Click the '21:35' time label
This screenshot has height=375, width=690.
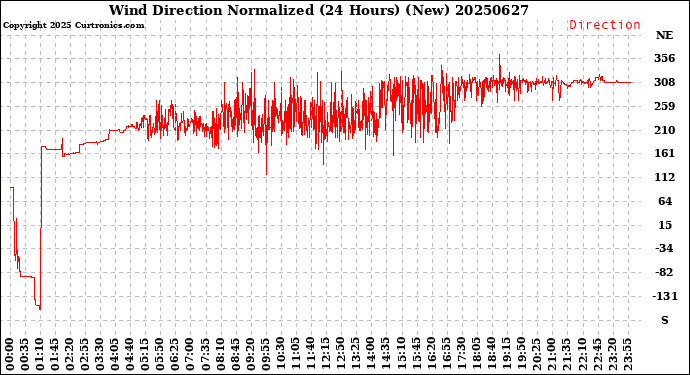point(566,354)
